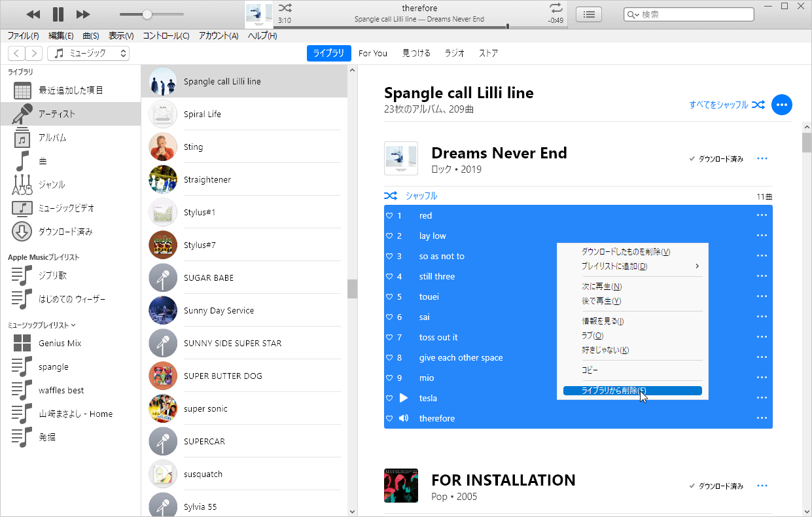The width and height of the screenshot is (812, 517).
Task: Select artist Sunny Day Service
Action: (244, 310)
